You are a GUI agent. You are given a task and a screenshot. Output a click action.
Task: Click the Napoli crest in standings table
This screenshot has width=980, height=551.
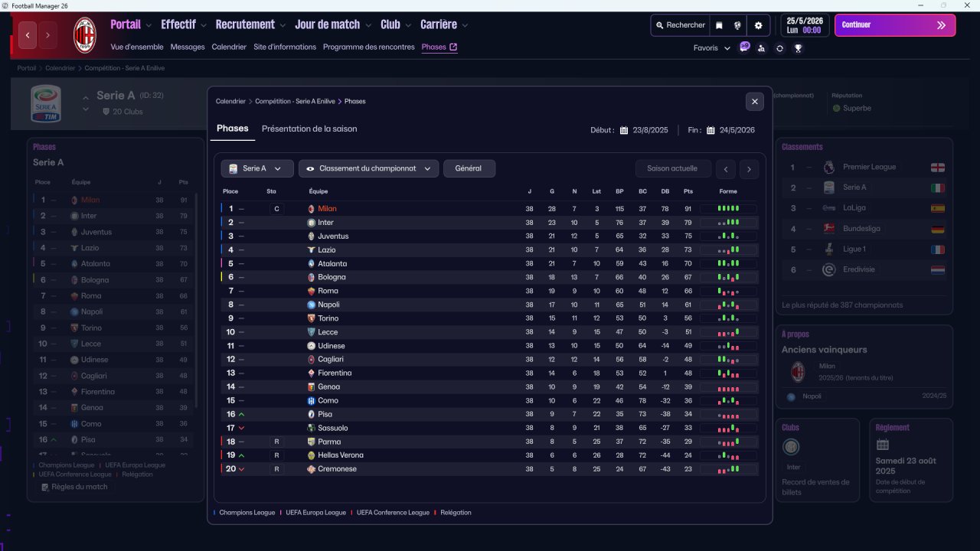[311, 305]
